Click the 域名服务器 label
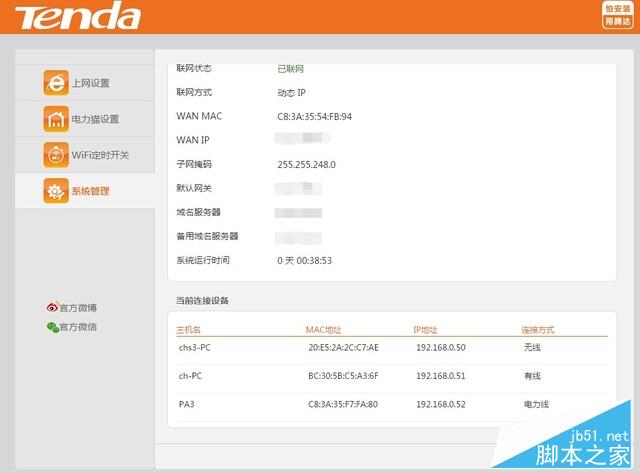 tap(198, 212)
